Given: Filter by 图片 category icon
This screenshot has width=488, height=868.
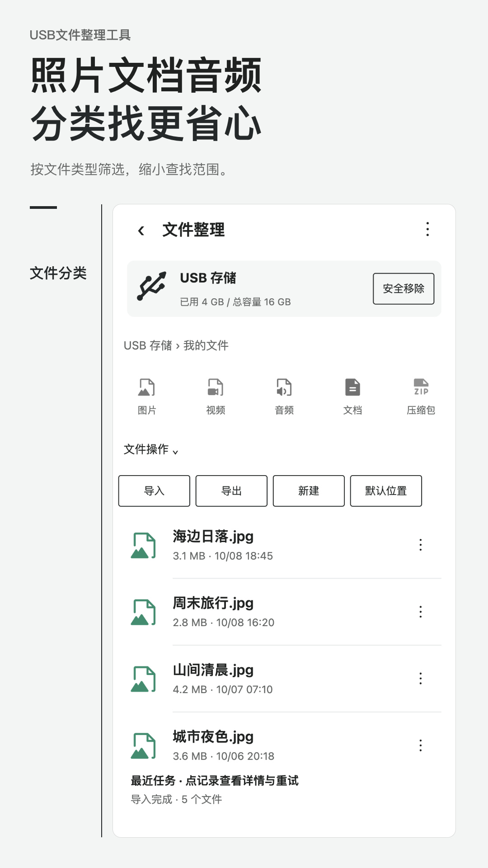Looking at the screenshot, I should [x=146, y=387].
